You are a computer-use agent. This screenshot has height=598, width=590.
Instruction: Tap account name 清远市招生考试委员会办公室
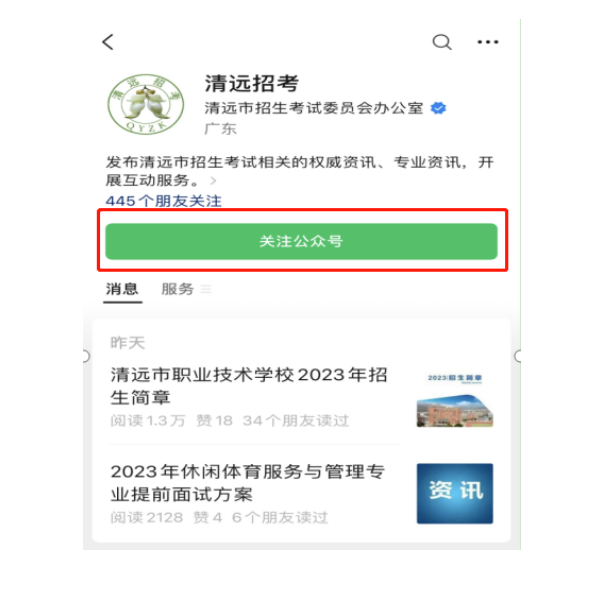314,108
